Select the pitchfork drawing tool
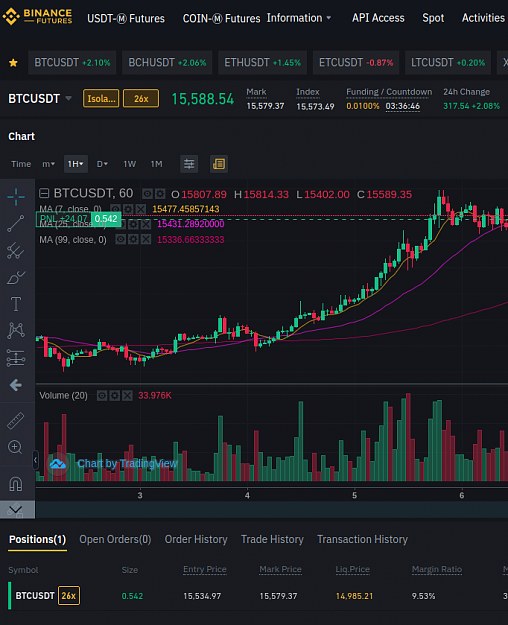Image resolution: width=508 pixels, height=625 pixels. coord(16,251)
